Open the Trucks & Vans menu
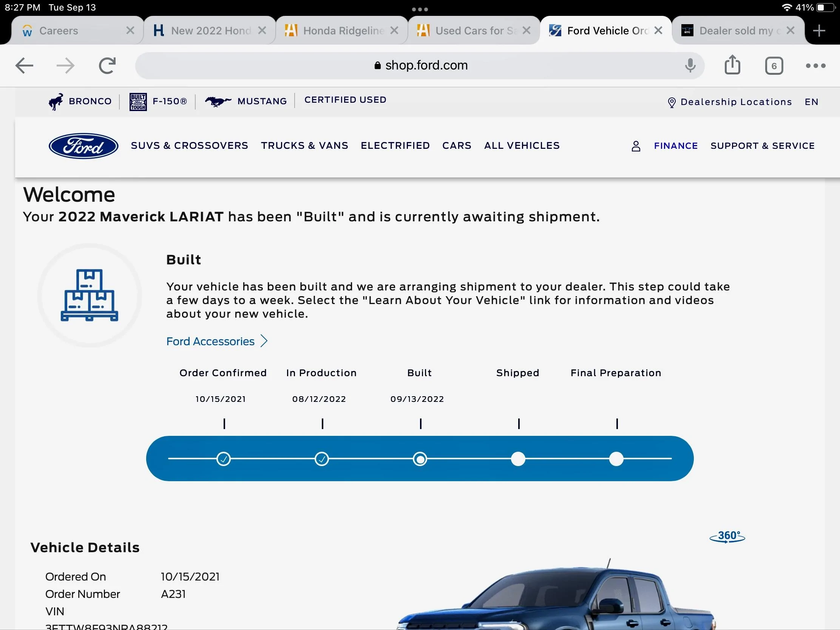Screen dimensions: 840x630 (x=304, y=146)
